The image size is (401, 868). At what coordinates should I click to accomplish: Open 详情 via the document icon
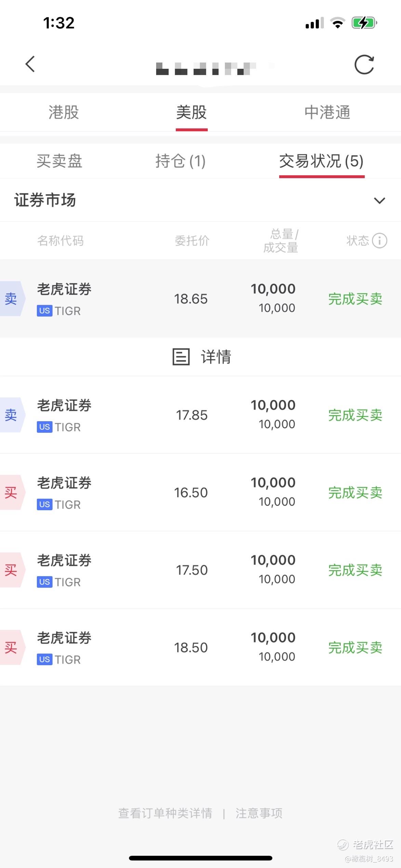coord(181,357)
